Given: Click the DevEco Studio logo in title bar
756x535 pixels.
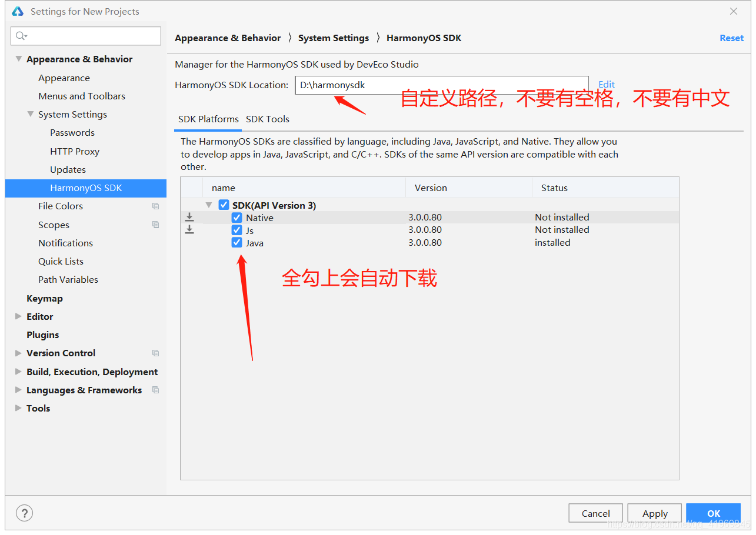Looking at the screenshot, I should 18,11.
